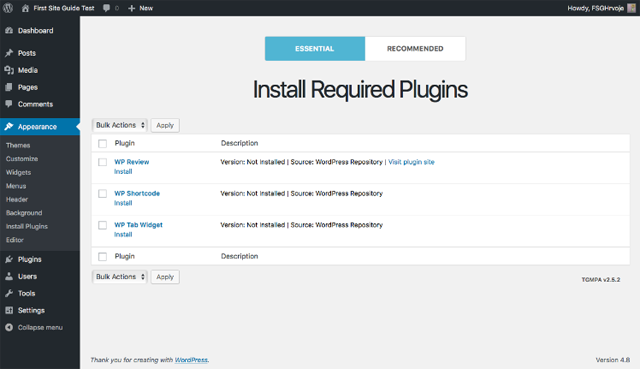Click the Description column header at the top
This screenshot has height=369, width=640.
240,143
